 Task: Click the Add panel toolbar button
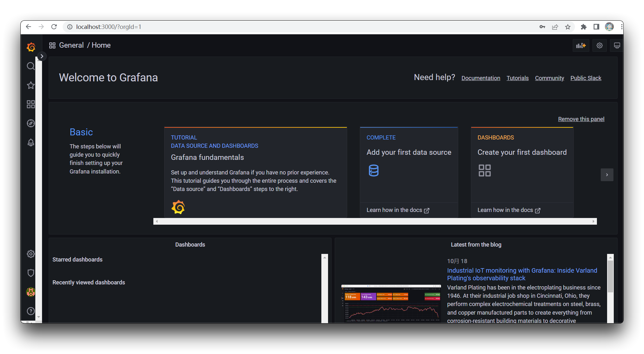[581, 45]
